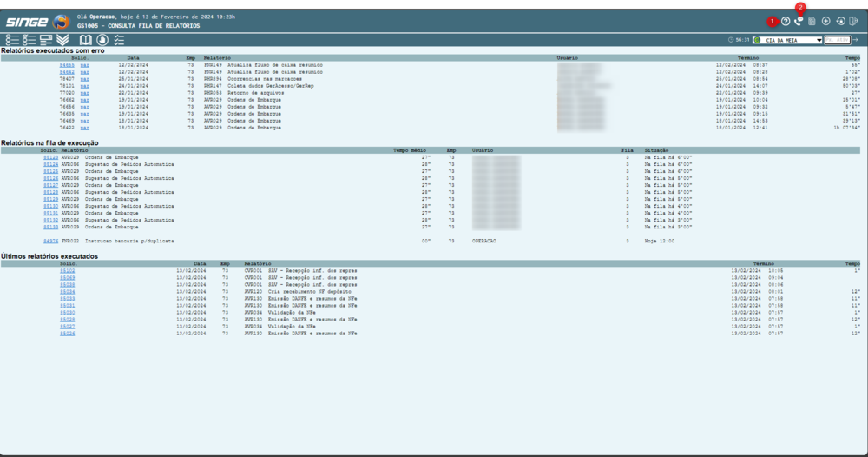Click the checklist icon in toolbar

pos(119,40)
